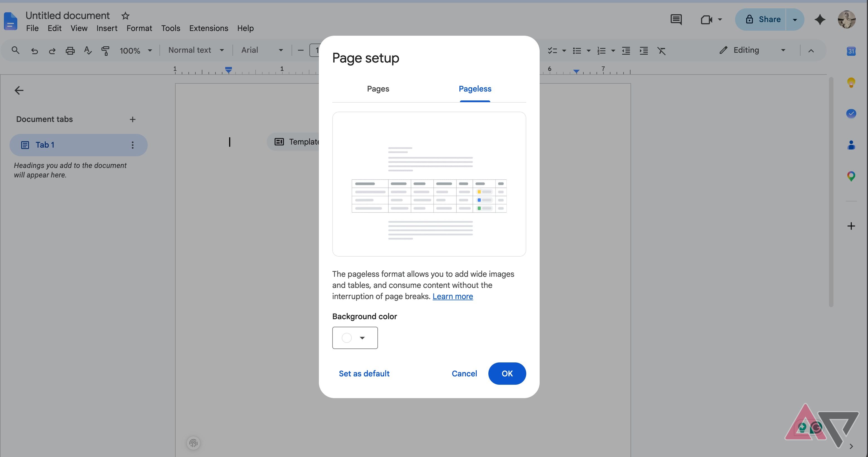The width and height of the screenshot is (868, 457).
Task: Click the back arrow in the tabs panel
Action: [x=19, y=90]
